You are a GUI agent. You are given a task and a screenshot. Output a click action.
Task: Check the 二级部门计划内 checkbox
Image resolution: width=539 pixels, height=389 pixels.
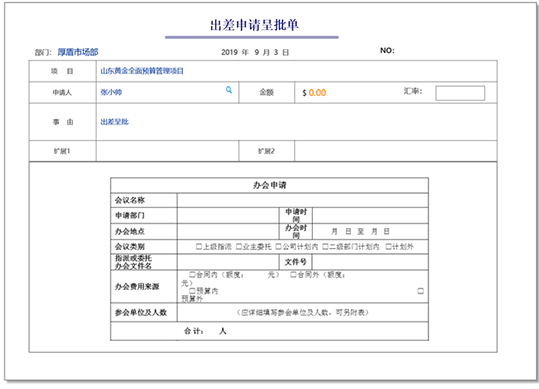tap(326, 246)
